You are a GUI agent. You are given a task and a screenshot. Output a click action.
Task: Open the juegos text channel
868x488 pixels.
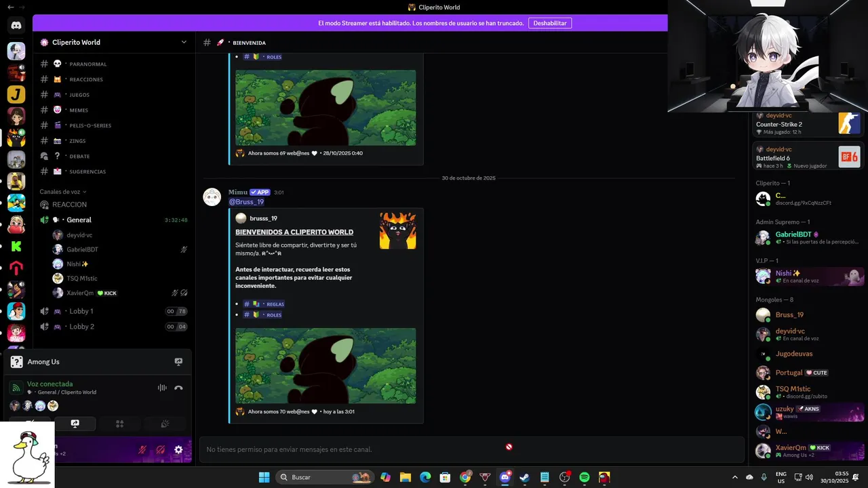pos(113,95)
